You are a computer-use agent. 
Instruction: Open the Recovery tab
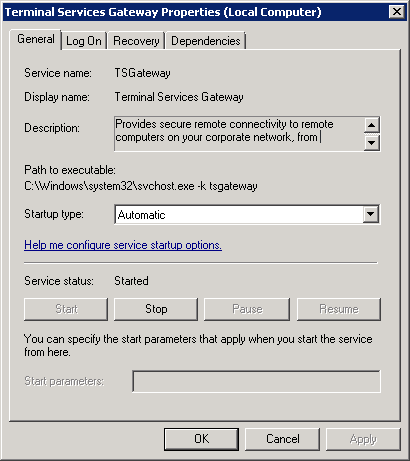[x=136, y=41]
